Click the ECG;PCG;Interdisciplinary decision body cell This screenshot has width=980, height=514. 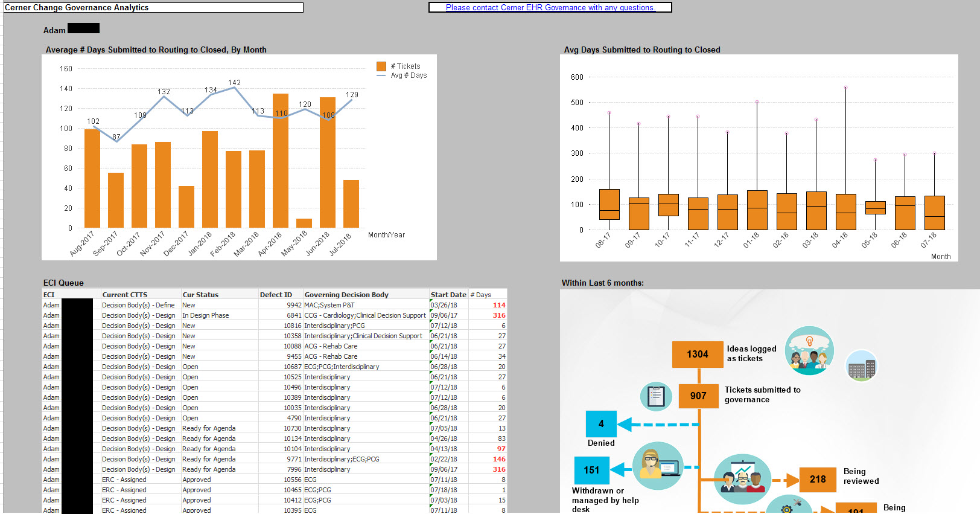point(366,367)
